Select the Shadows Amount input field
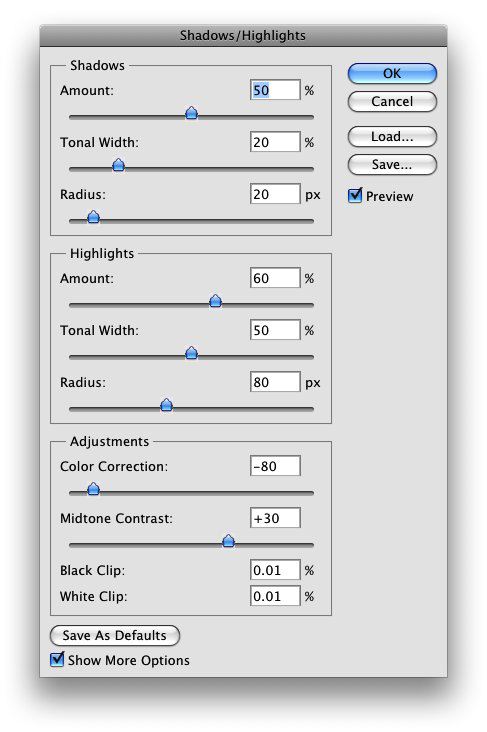The width and height of the screenshot is (487, 732). point(275,90)
